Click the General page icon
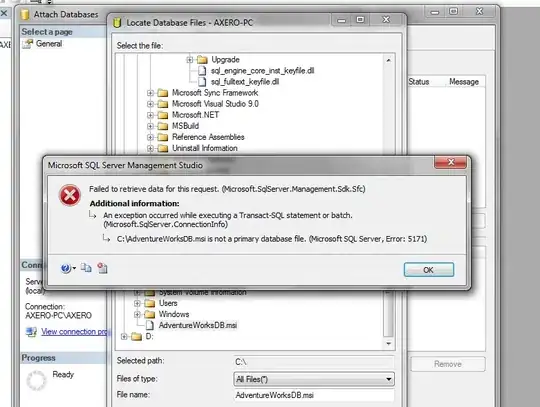Image resolution: width=540 pixels, height=407 pixels. tap(28, 44)
